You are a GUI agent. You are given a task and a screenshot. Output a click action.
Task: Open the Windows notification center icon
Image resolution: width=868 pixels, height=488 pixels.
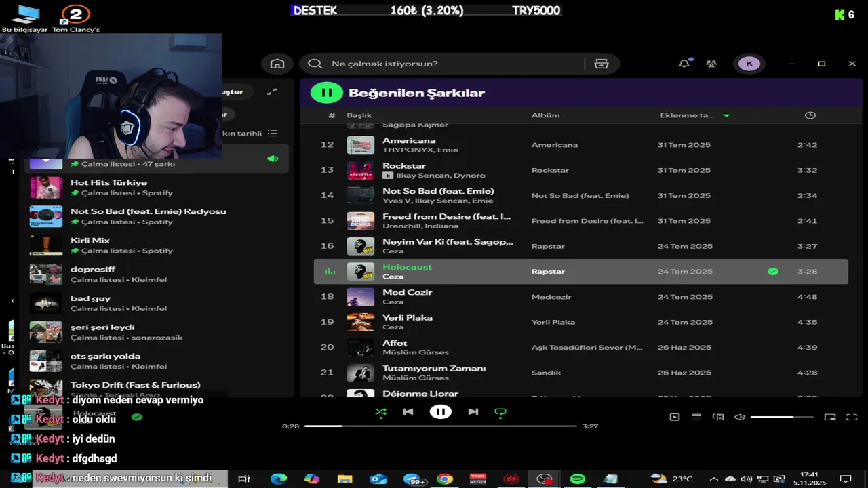point(845,479)
